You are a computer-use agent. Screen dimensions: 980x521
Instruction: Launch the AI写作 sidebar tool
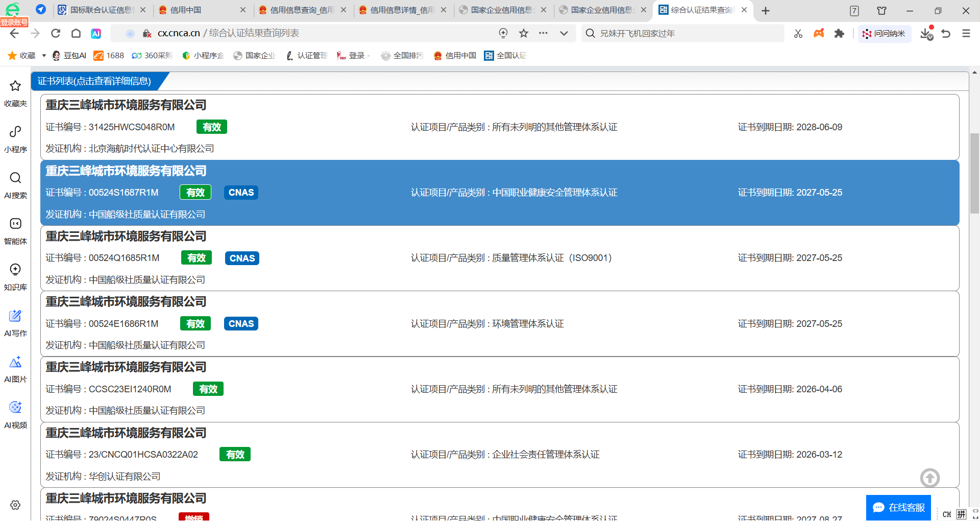coord(15,322)
